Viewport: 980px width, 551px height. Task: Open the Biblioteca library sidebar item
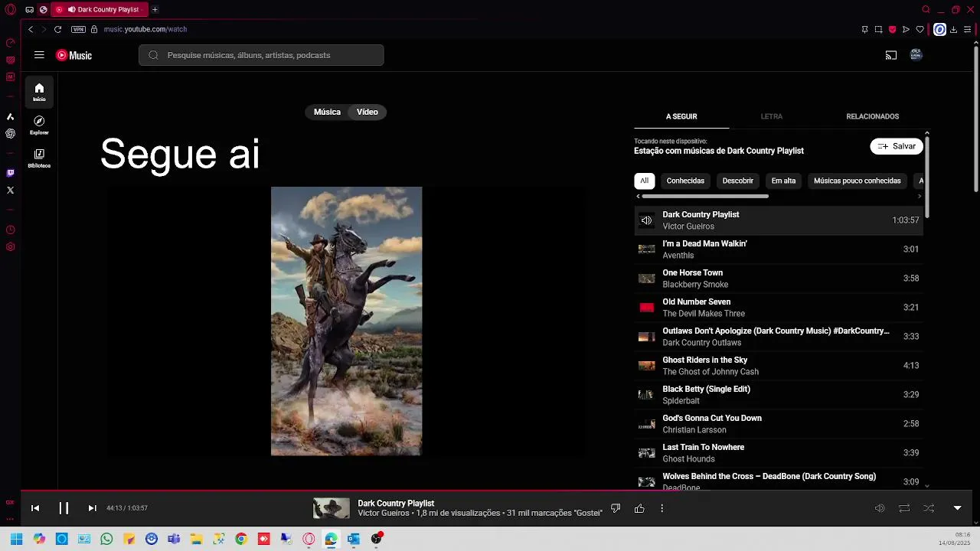pyautogui.click(x=39, y=158)
